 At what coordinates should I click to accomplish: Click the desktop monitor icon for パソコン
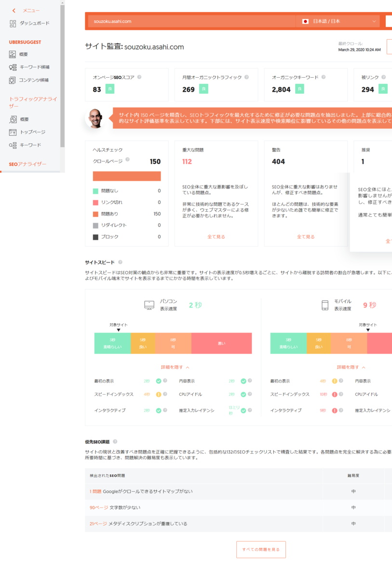[x=149, y=305]
